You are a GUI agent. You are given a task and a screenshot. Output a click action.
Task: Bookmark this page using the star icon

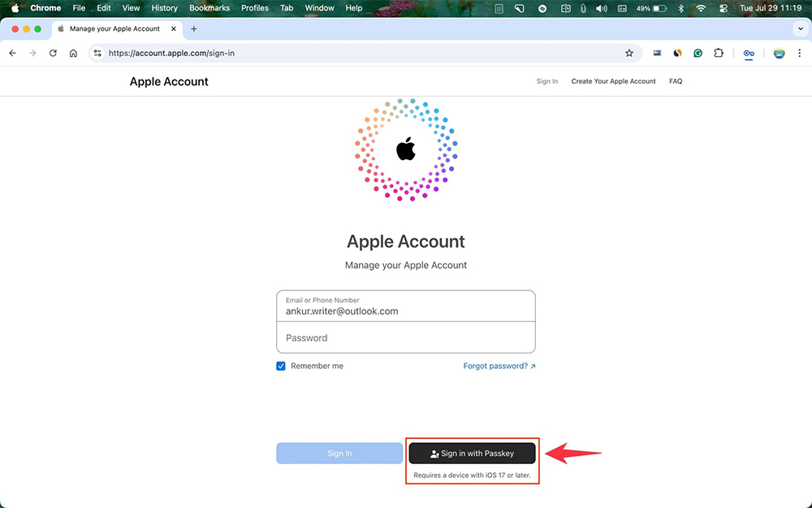click(x=629, y=53)
